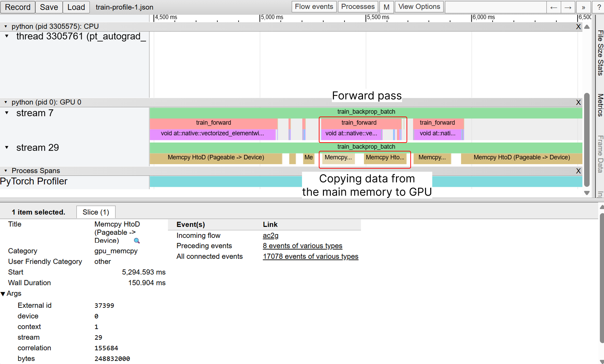Close the python CPU process track
604x364 pixels.
tap(578, 27)
